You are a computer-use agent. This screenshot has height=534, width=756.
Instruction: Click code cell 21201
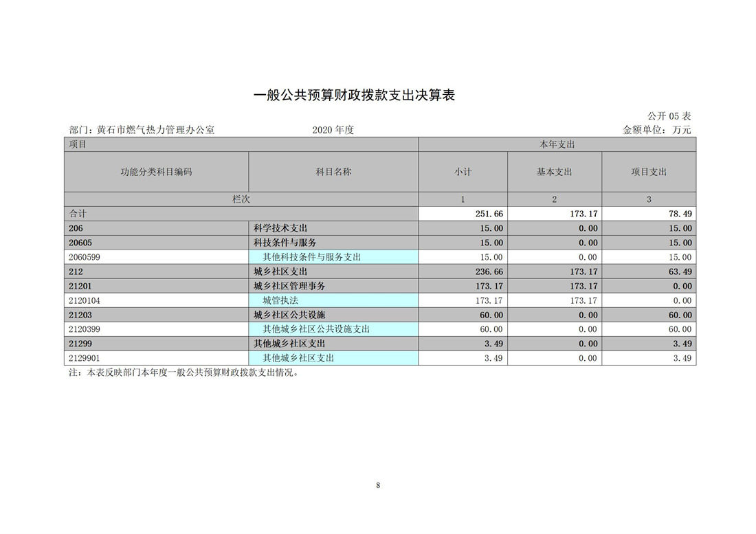tap(156, 287)
